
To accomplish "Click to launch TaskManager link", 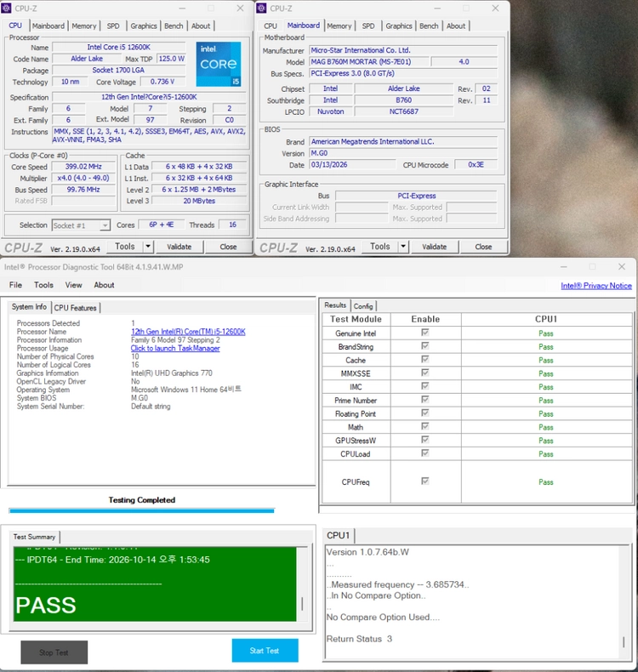I will point(175,349).
